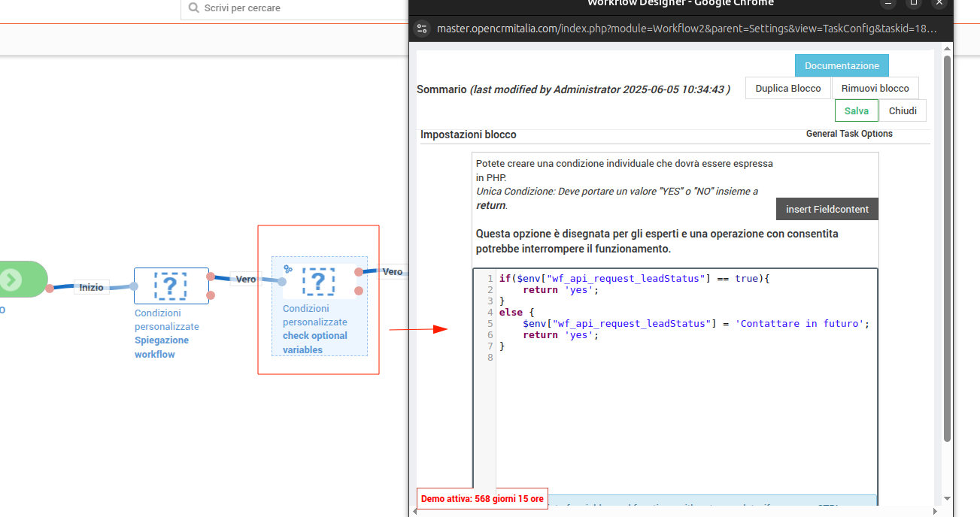Click the search magnifier icon
The image size is (980, 517).
tap(194, 8)
